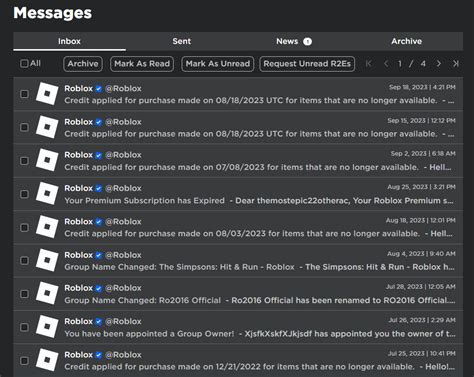Click @Roblox handle on Aug 4 message
The image size is (474, 377).
(x=123, y=255)
